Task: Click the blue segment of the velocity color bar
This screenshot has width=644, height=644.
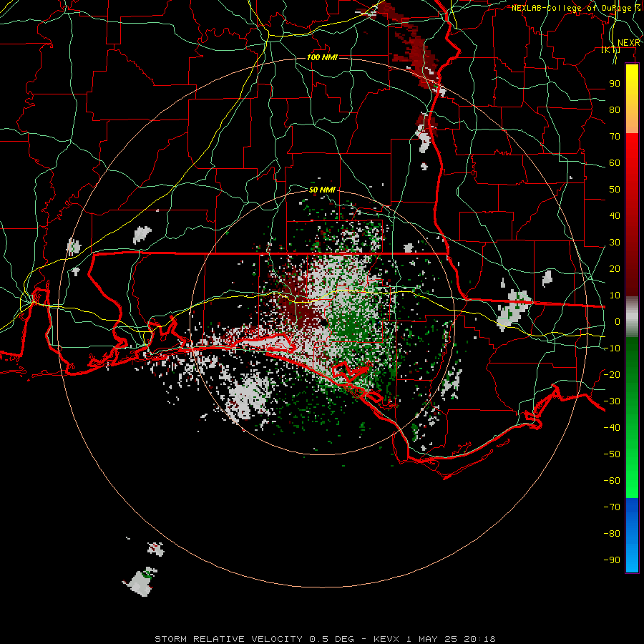Action: (x=632, y=535)
